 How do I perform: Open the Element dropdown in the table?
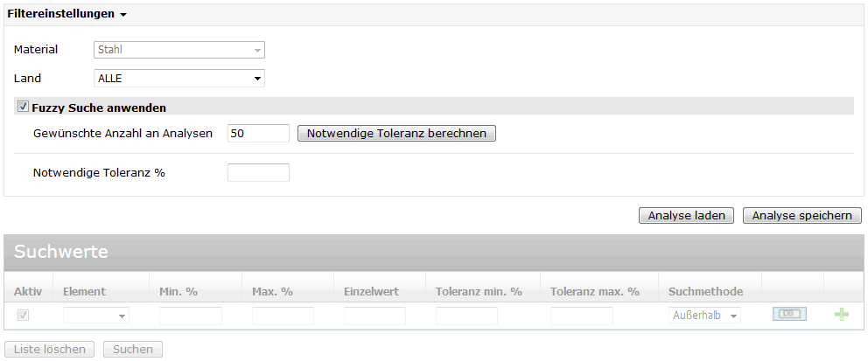point(95,316)
